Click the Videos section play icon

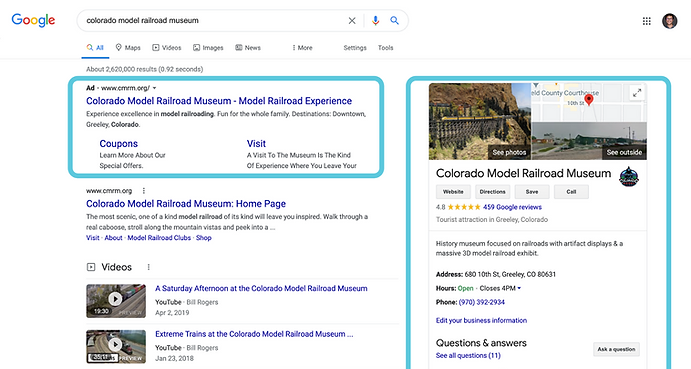91,267
